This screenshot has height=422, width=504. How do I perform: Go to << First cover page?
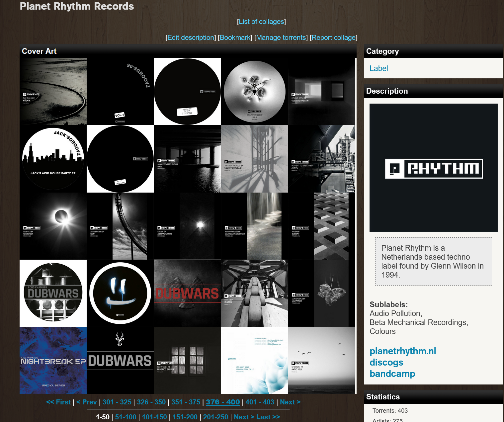pyautogui.click(x=58, y=402)
